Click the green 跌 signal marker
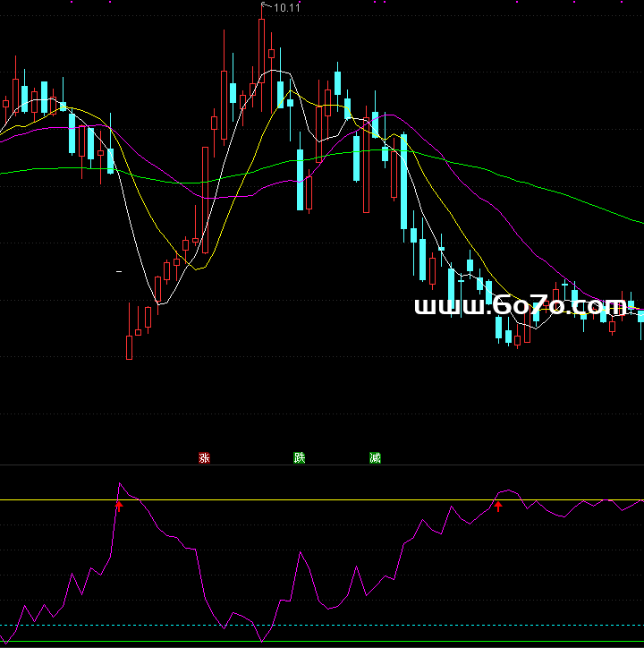 coord(300,458)
